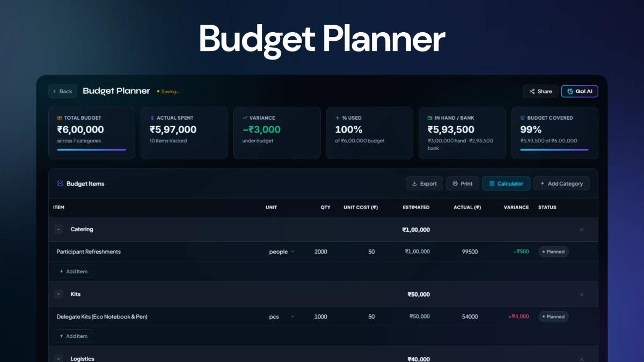Open the Calculator tool
Viewport: 644px width, 362px height.
click(x=506, y=183)
